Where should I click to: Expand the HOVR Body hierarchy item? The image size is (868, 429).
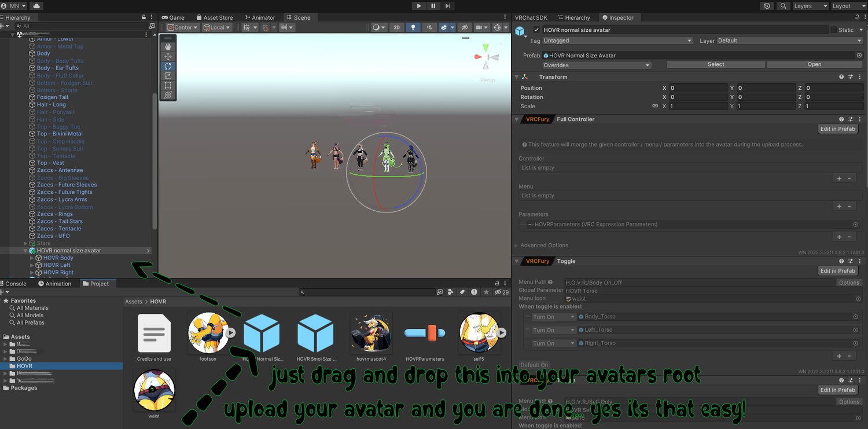point(32,258)
